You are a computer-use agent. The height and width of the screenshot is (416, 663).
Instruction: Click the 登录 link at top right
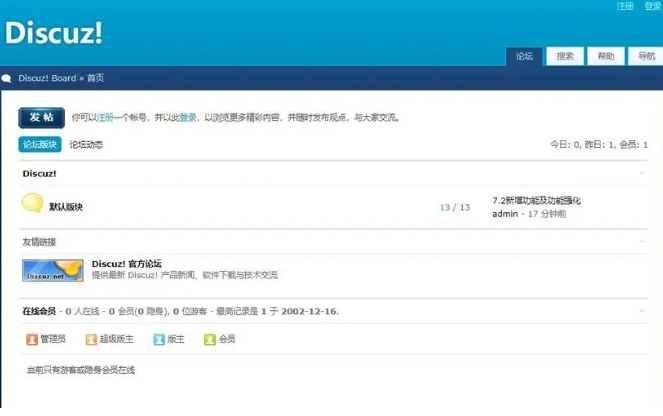pos(653,6)
